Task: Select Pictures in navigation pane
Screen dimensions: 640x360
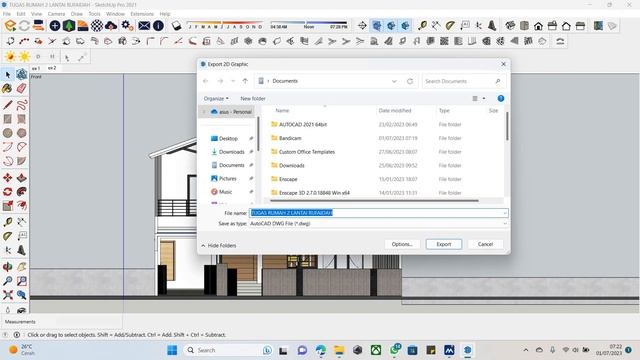Action: 227,178
